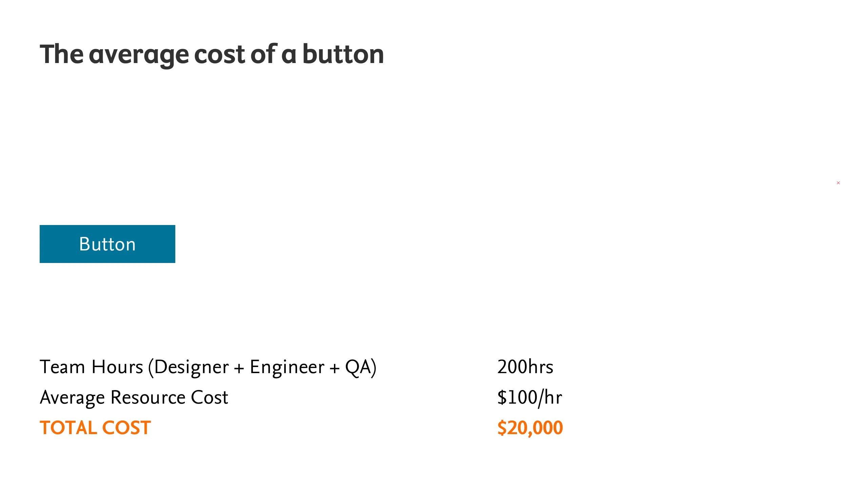Image resolution: width=868 pixels, height=488 pixels.
Task: Click the word "button" in the title
Action: 343,54
